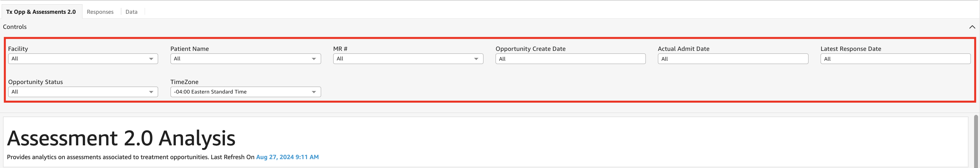Click the MR # label text

340,49
